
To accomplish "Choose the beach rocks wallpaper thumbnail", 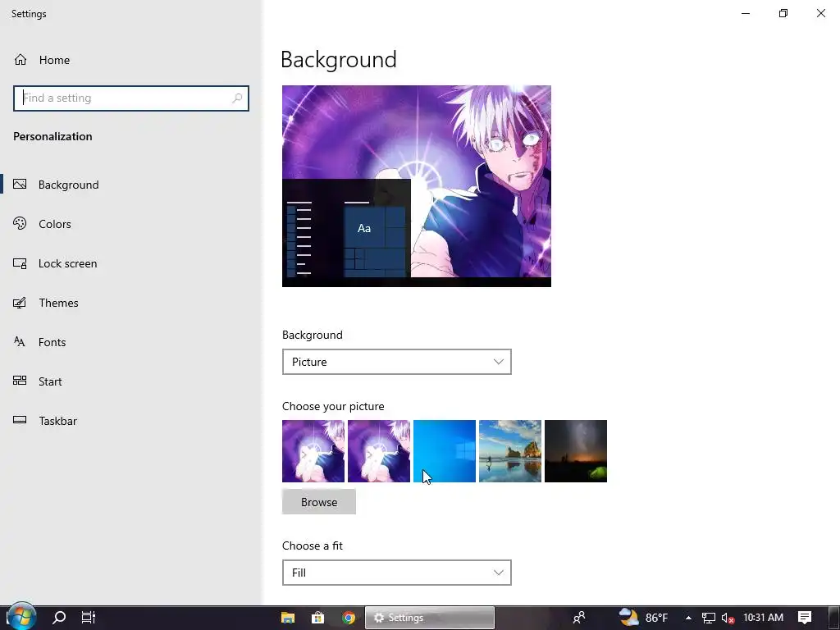I will click(510, 451).
